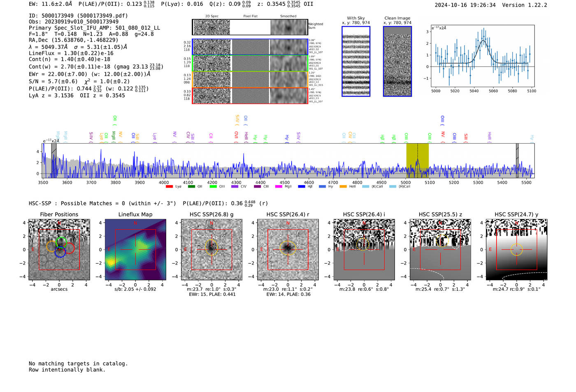Click the 'Cont(n) = 1.40(±0.40)e-18' line
576x392 pixels.
point(70,59)
